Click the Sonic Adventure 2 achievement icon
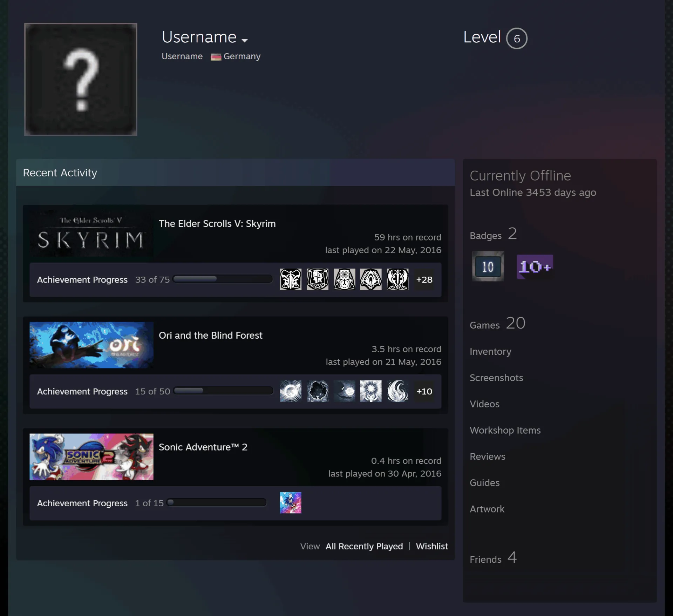 (291, 503)
